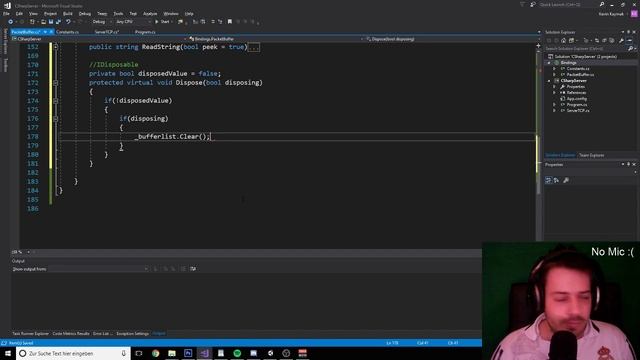Open the Exception Settings tab
Screen dimensions: 640x360
pyautogui.click(x=133, y=334)
